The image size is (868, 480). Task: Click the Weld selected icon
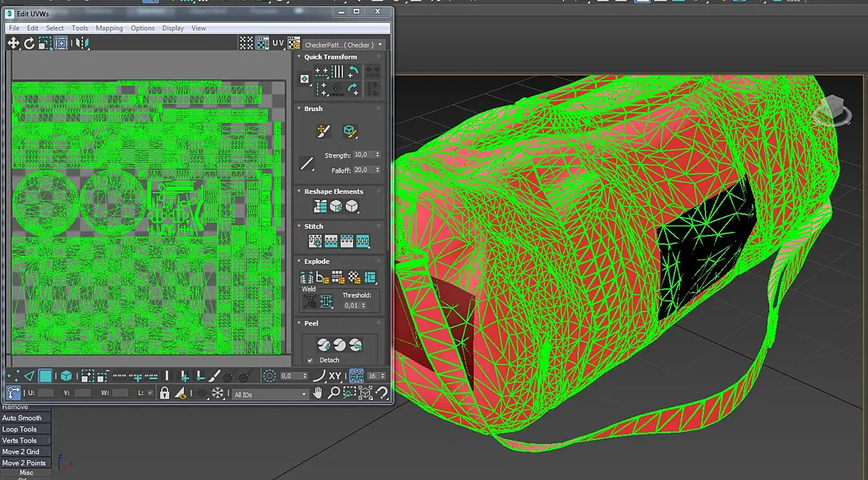[x=310, y=301]
